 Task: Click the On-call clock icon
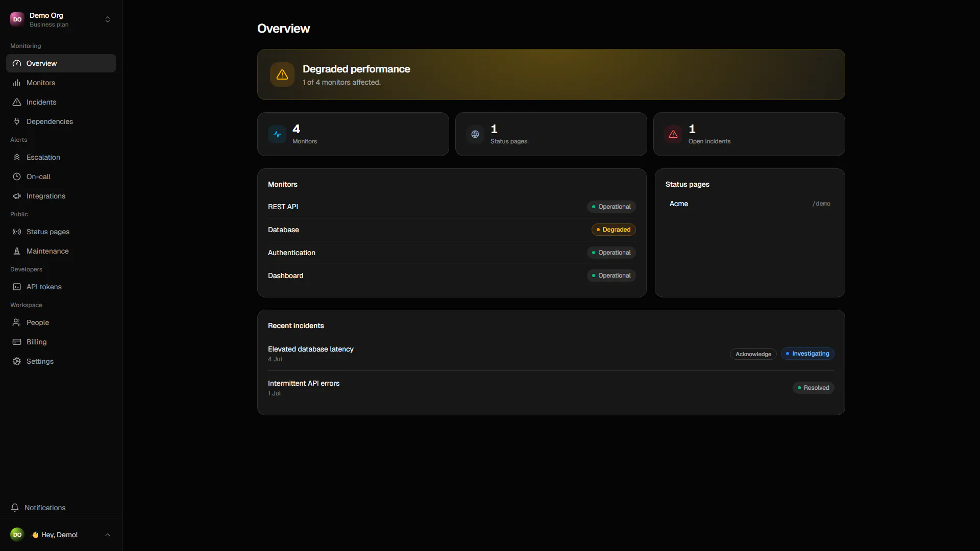17,177
